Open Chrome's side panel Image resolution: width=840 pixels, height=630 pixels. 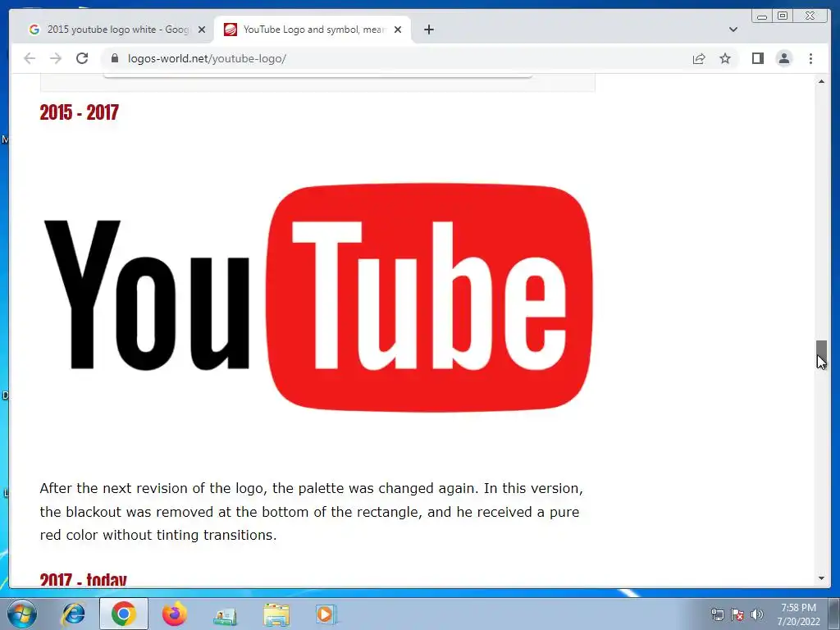pyautogui.click(x=757, y=58)
